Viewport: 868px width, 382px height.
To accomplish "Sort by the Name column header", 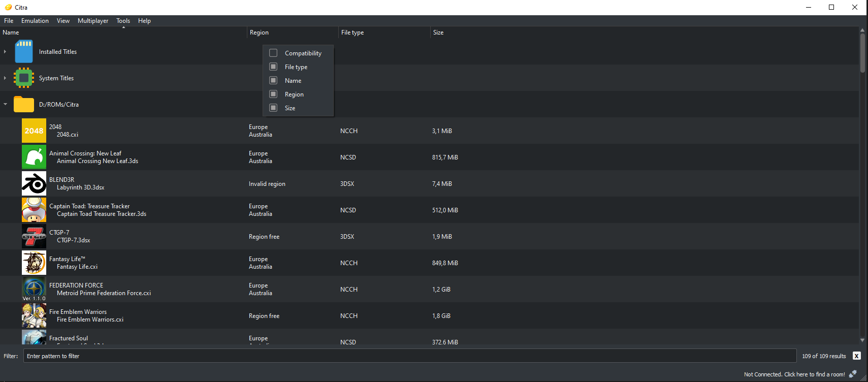I will tap(123, 33).
